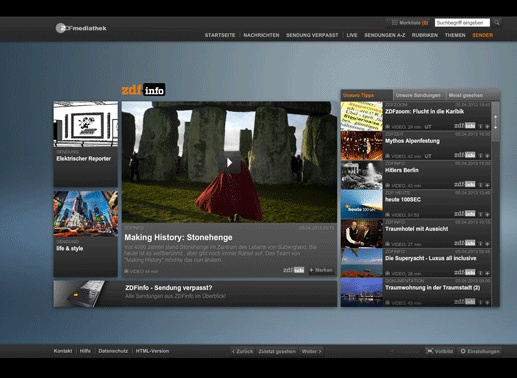
Task: Add ZDFzoom Karibik to Merkliste with plus
Action: [487, 127]
